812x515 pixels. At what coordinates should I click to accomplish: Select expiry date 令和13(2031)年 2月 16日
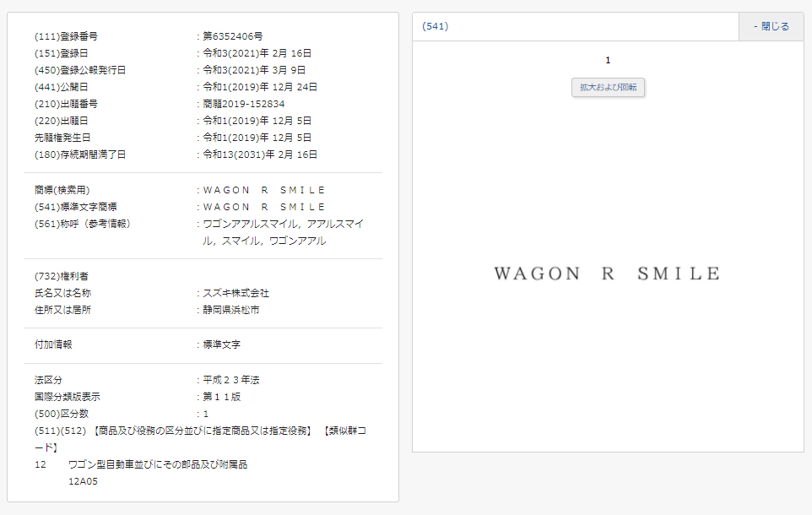tap(260, 154)
